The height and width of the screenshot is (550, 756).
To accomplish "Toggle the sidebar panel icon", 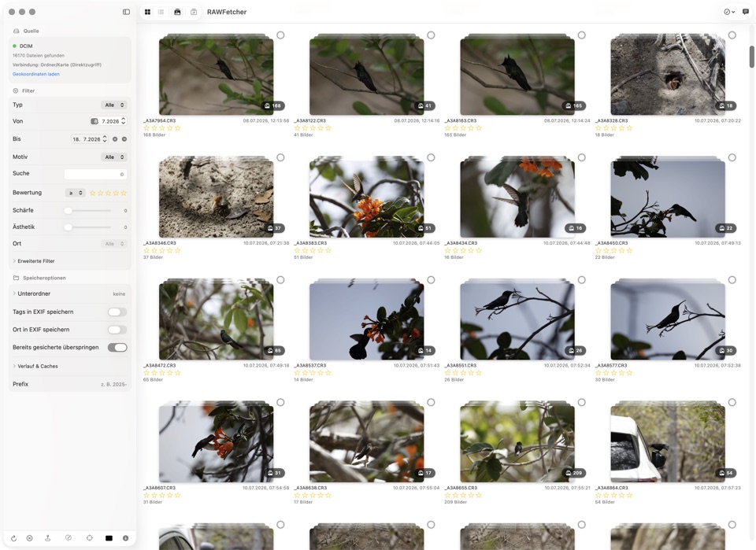I will (x=126, y=12).
